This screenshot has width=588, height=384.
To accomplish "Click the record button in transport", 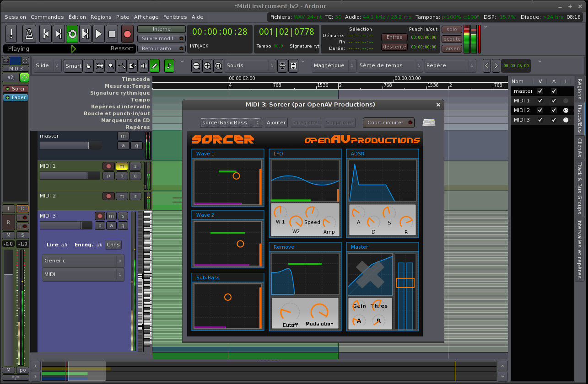I will (127, 34).
